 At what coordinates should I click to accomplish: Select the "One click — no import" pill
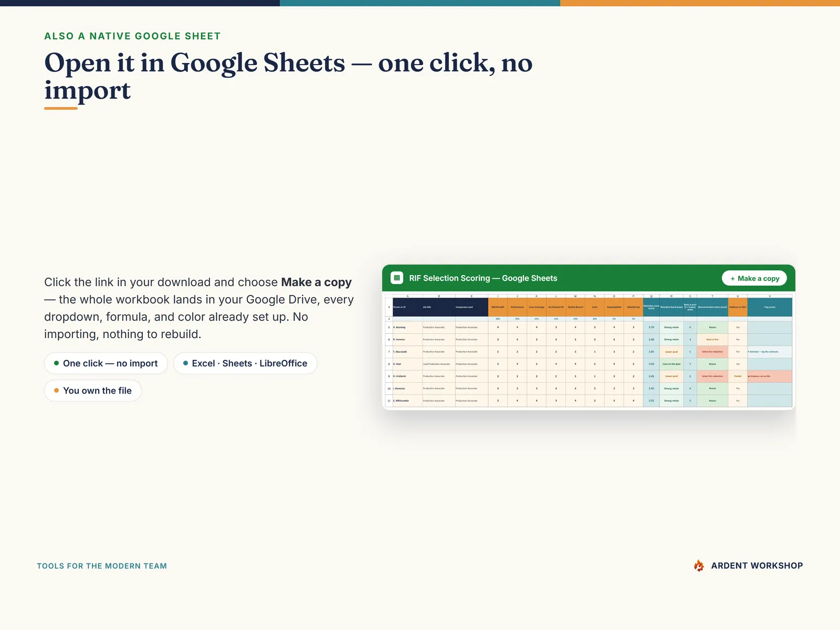pos(106,363)
